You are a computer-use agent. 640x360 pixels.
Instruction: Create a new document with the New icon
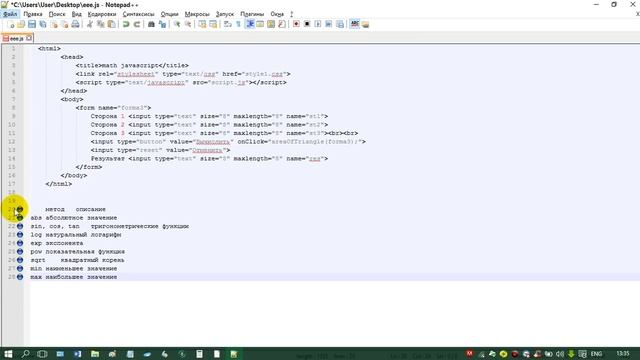11,24
